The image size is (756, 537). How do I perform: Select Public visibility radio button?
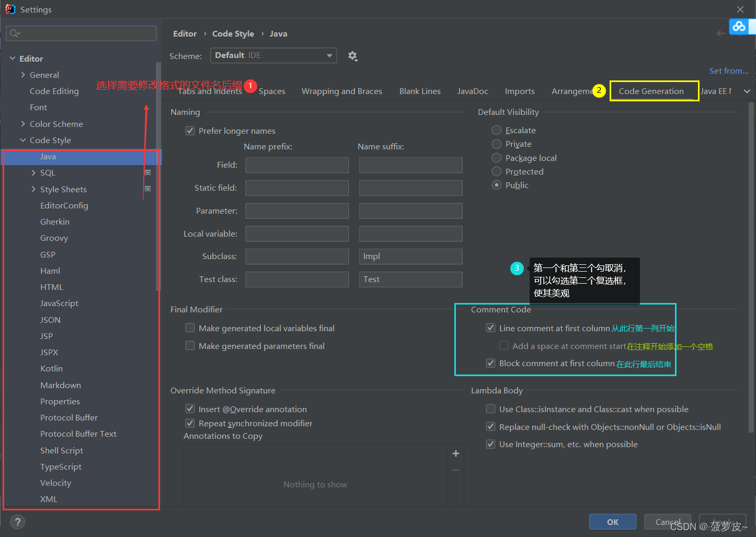pos(497,185)
